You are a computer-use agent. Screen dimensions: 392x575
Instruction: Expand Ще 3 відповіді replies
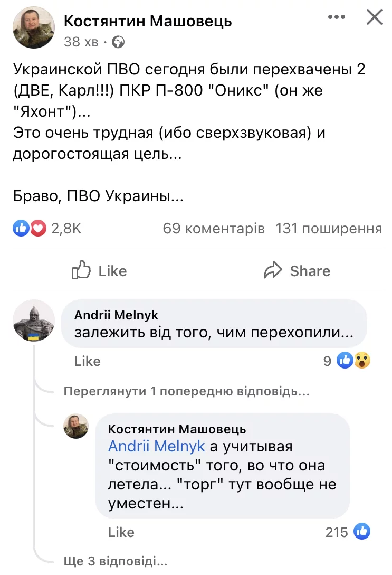[x=115, y=561]
